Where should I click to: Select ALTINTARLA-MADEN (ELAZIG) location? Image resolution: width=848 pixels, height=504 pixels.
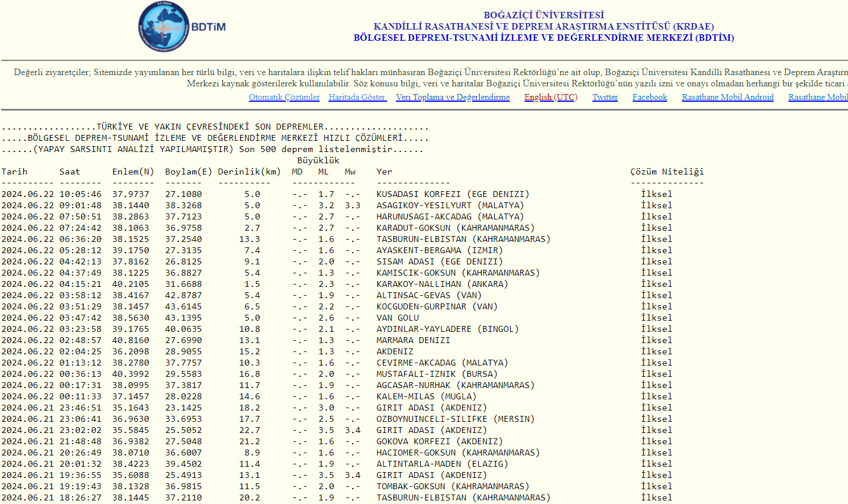[442, 464]
